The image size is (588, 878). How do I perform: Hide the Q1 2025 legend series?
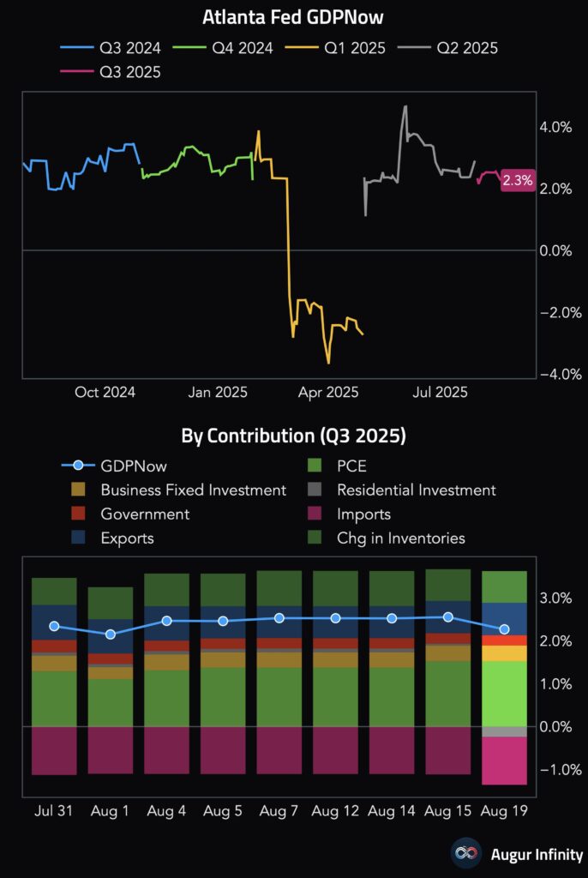(342, 49)
